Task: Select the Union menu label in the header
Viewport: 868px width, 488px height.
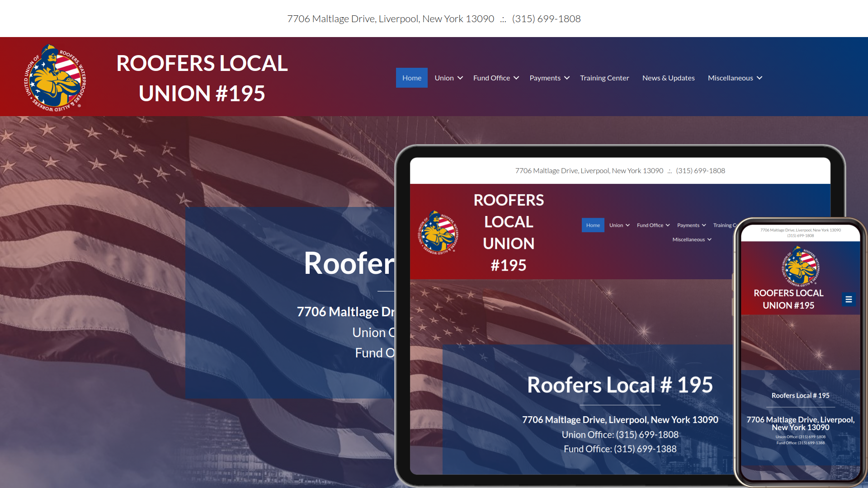Action: pyautogui.click(x=444, y=78)
